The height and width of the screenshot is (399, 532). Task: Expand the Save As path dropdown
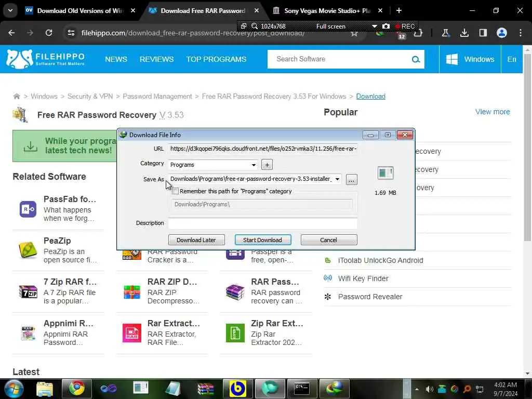pyautogui.click(x=337, y=179)
